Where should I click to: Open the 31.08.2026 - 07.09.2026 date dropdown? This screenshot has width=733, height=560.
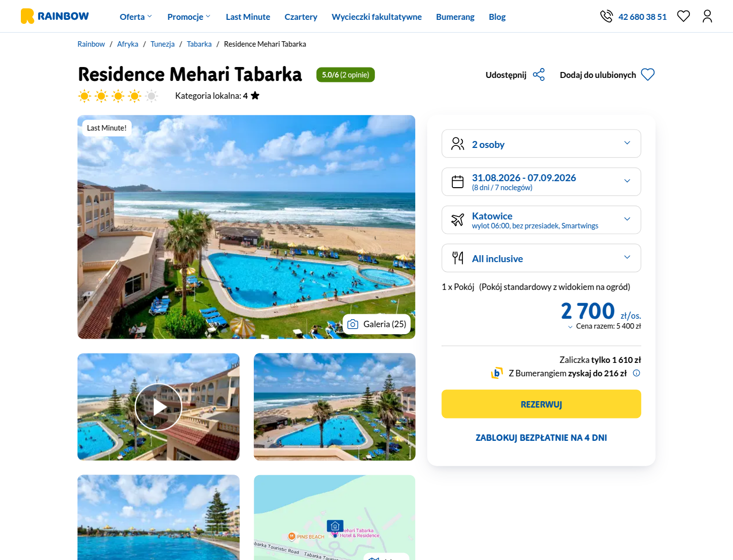pyautogui.click(x=541, y=182)
